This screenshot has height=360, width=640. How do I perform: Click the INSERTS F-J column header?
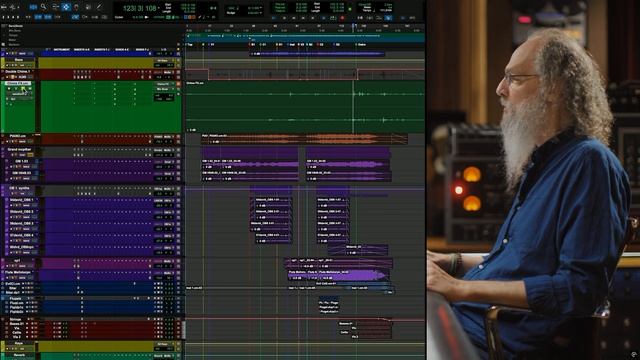[x=102, y=49]
